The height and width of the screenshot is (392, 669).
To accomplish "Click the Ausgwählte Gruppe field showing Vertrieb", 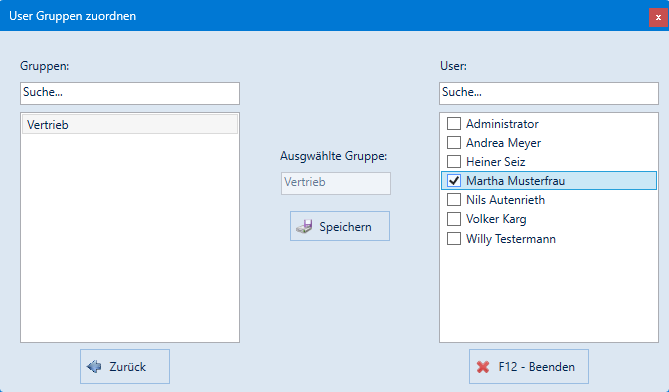I will (x=336, y=183).
